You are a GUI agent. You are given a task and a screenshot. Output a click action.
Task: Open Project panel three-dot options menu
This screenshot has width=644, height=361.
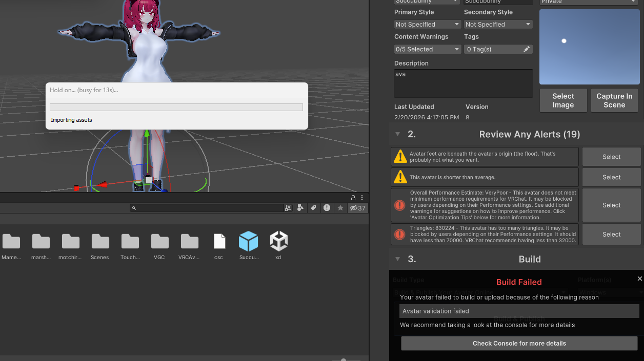tap(362, 198)
